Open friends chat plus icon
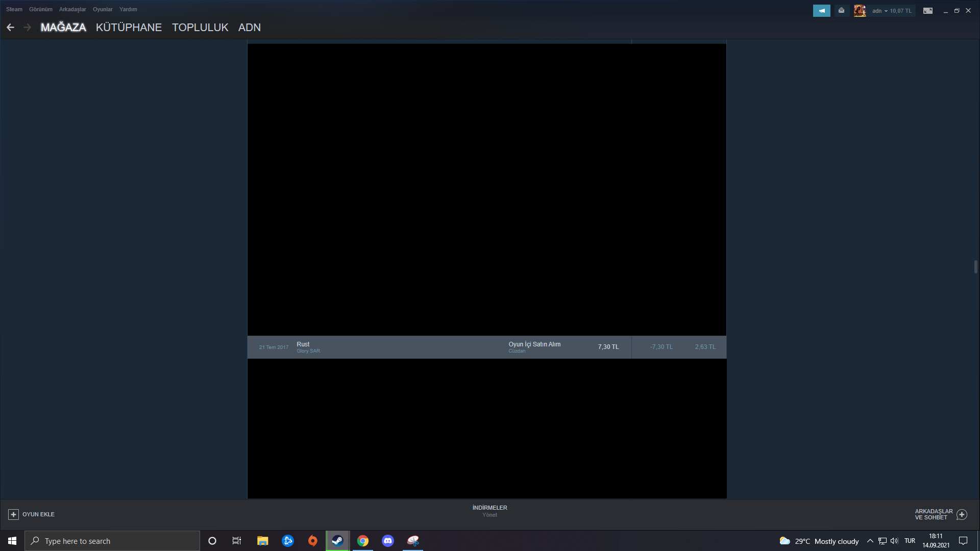980x551 pixels. [962, 514]
